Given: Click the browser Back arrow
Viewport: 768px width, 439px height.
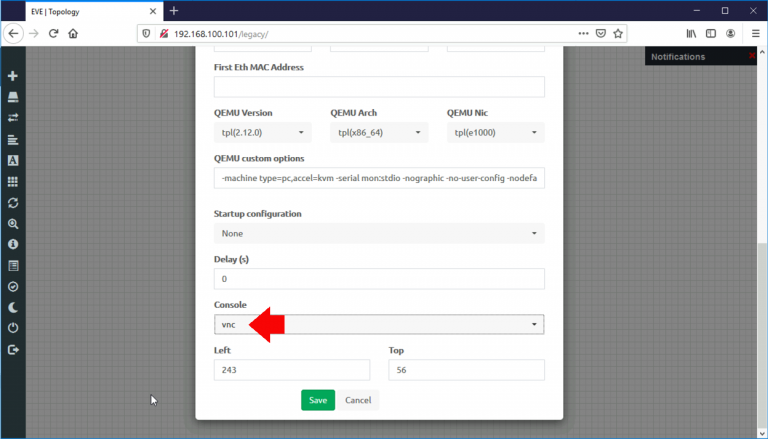Looking at the screenshot, I should coord(13,34).
